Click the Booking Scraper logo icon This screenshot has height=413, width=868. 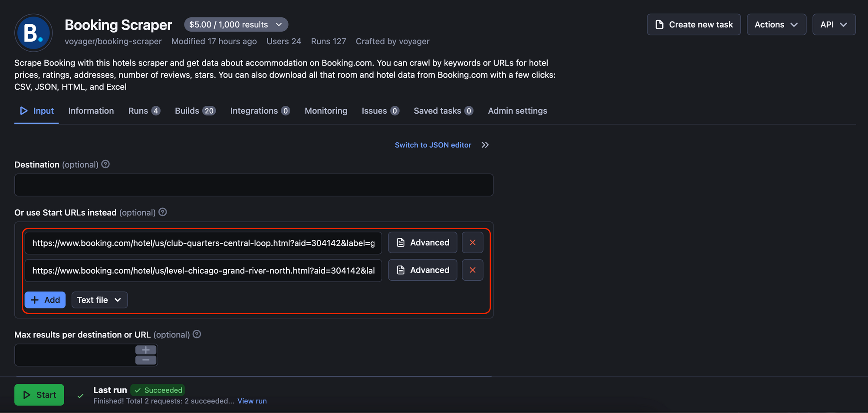pyautogui.click(x=33, y=33)
